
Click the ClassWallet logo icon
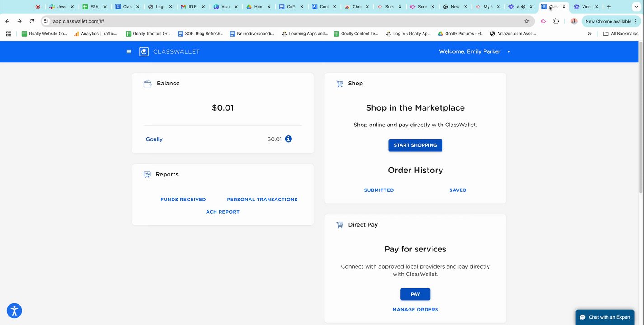click(144, 51)
